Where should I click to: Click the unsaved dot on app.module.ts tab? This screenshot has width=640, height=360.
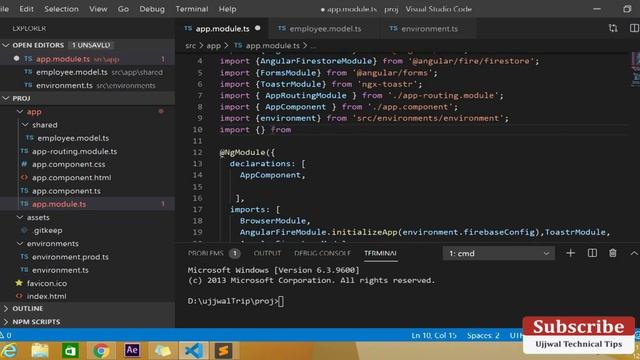258,28
